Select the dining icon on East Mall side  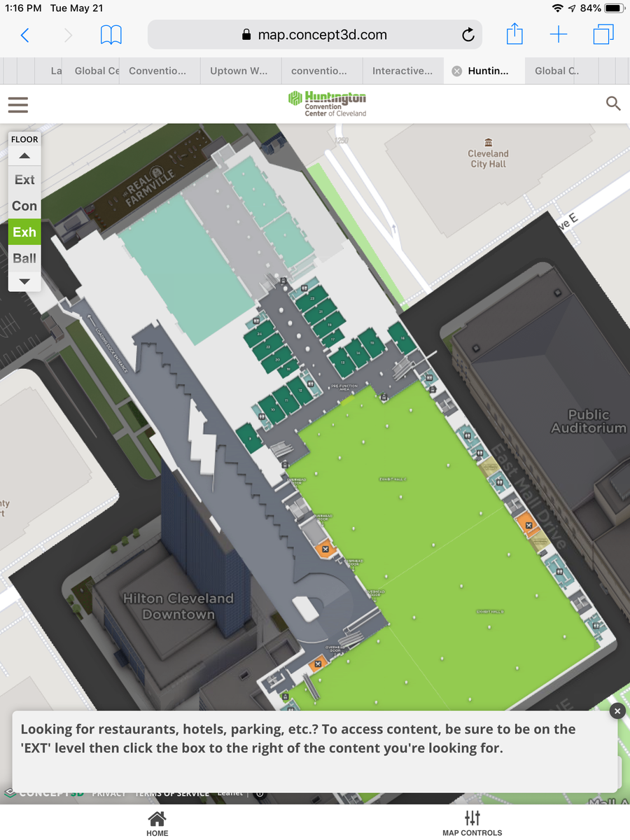click(x=529, y=525)
